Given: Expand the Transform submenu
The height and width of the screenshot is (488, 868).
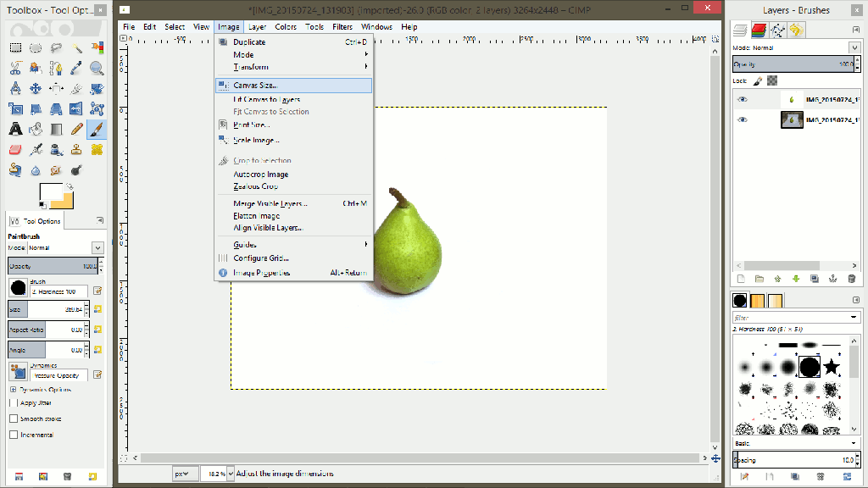Looking at the screenshot, I should (x=293, y=67).
